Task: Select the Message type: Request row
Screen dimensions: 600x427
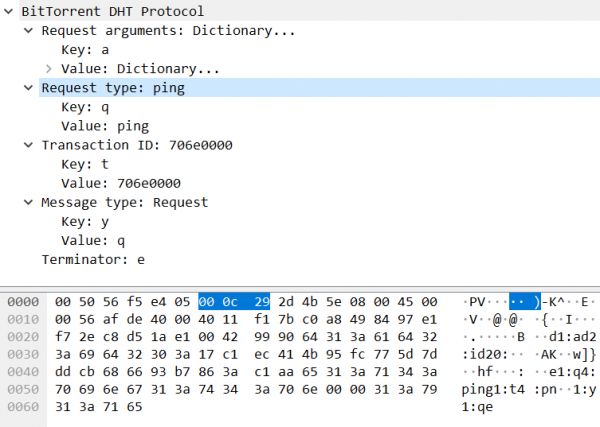Action: tap(320, 202)
